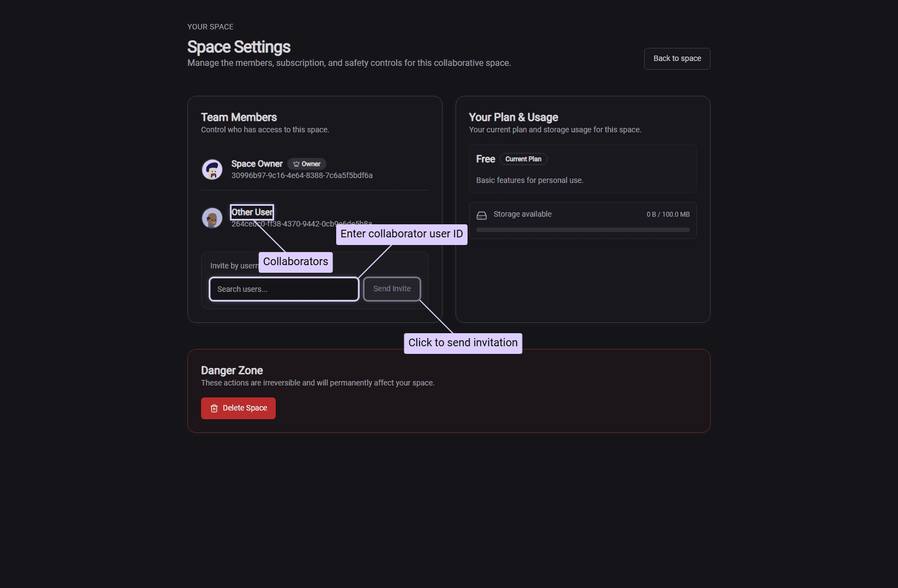
Task: Click the trash icon on Delete Space
Action: coord(214,408)
